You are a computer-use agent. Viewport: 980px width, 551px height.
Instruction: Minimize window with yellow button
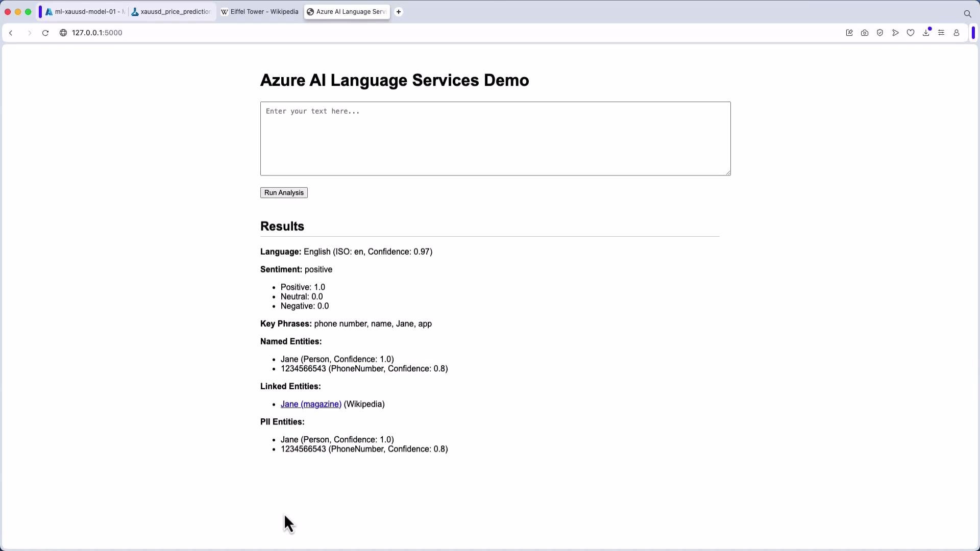(18, 12)
